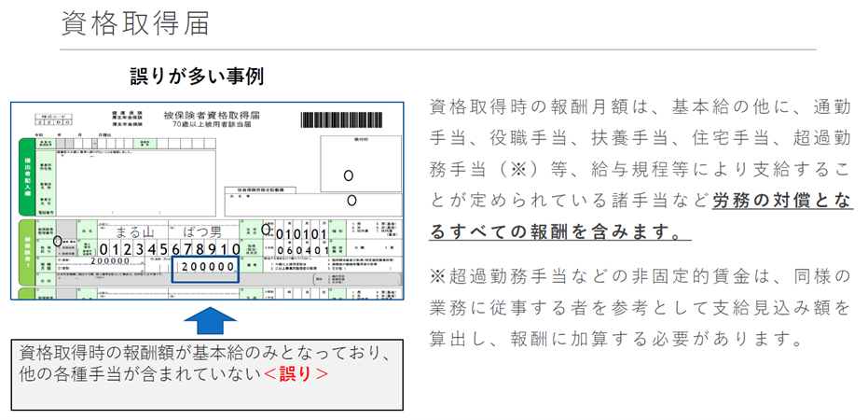Click the slide title 資格取得届

(135, 23)
